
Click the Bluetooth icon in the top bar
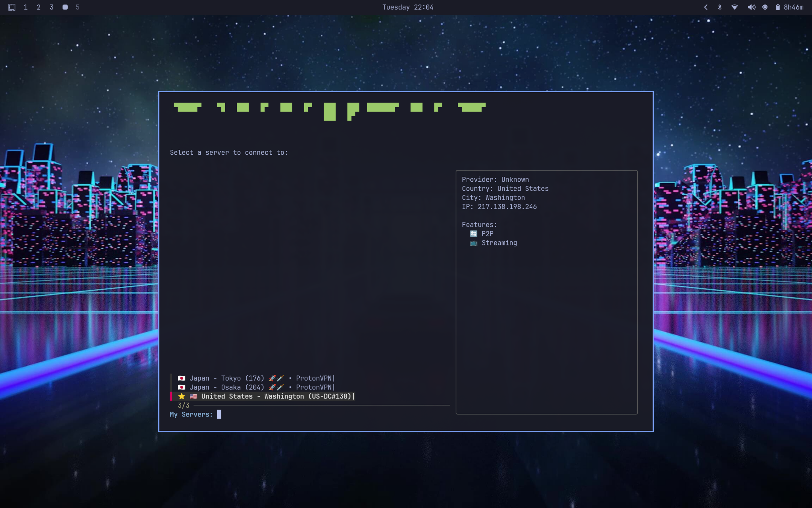click(720, 7)
